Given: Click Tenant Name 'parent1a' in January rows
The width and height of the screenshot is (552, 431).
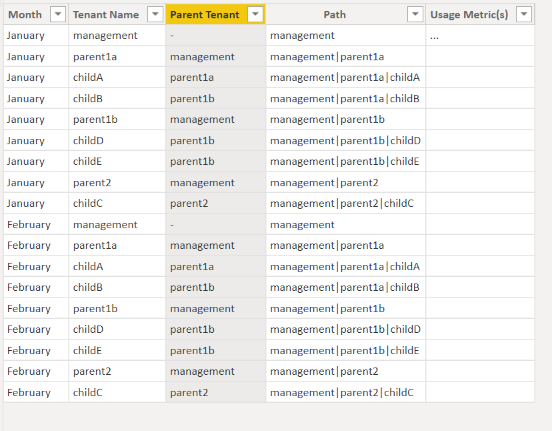Looking at the screenshot, I should (x=95, y=57).
